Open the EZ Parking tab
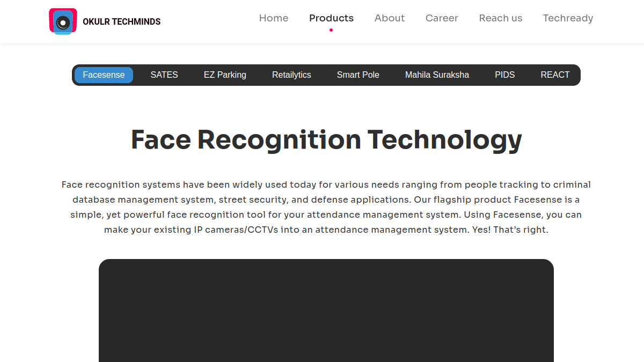644x362 pixels. pos(225,75)
